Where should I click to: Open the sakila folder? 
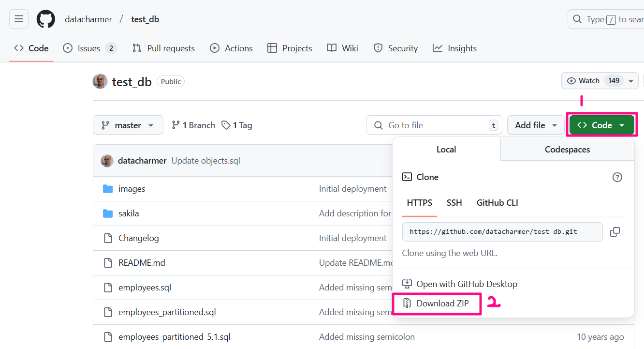[x=129, y=213]
